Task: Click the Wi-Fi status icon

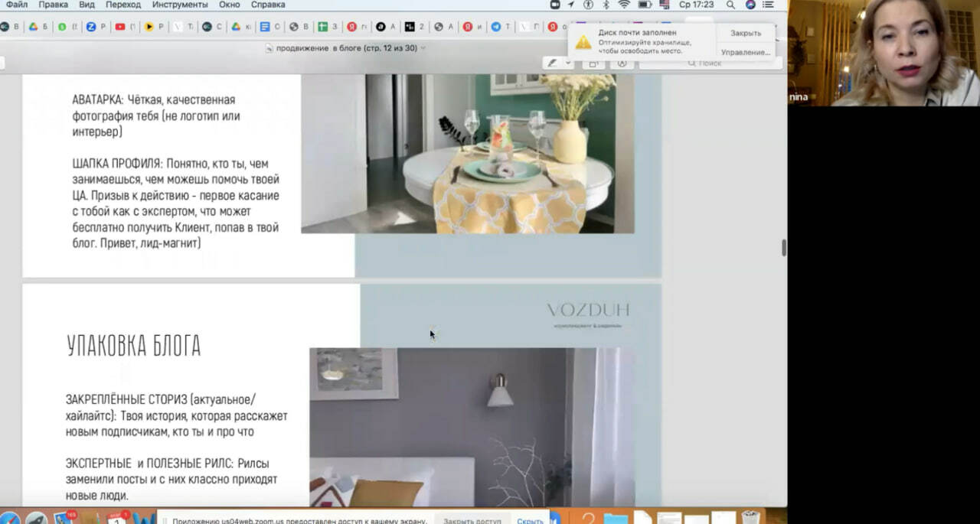Action: [x=624, y=5]
